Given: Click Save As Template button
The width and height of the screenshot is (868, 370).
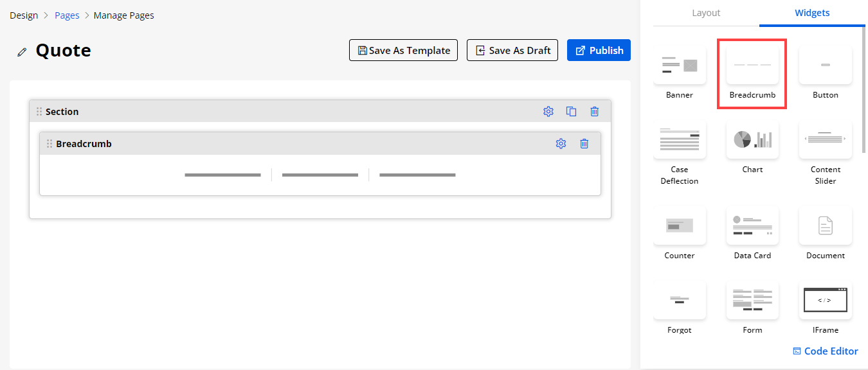Looking at the screenshot, I should click(x=403, y=51).
